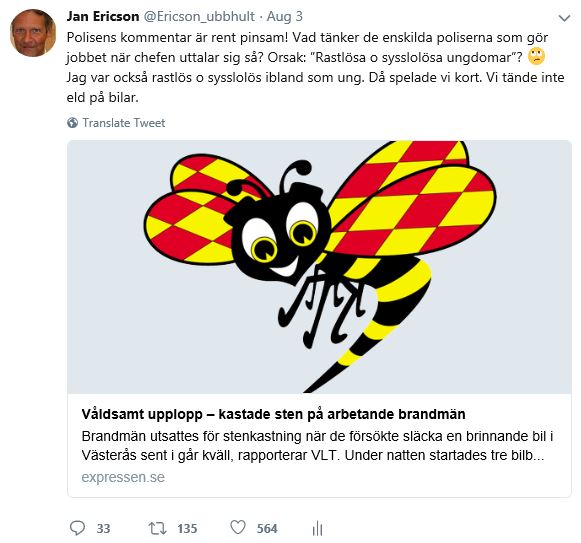The height and width of the screenshot is (543, 581).
Task: Click the article description starting Brandmän utsattes
Action: coord(317,446)
